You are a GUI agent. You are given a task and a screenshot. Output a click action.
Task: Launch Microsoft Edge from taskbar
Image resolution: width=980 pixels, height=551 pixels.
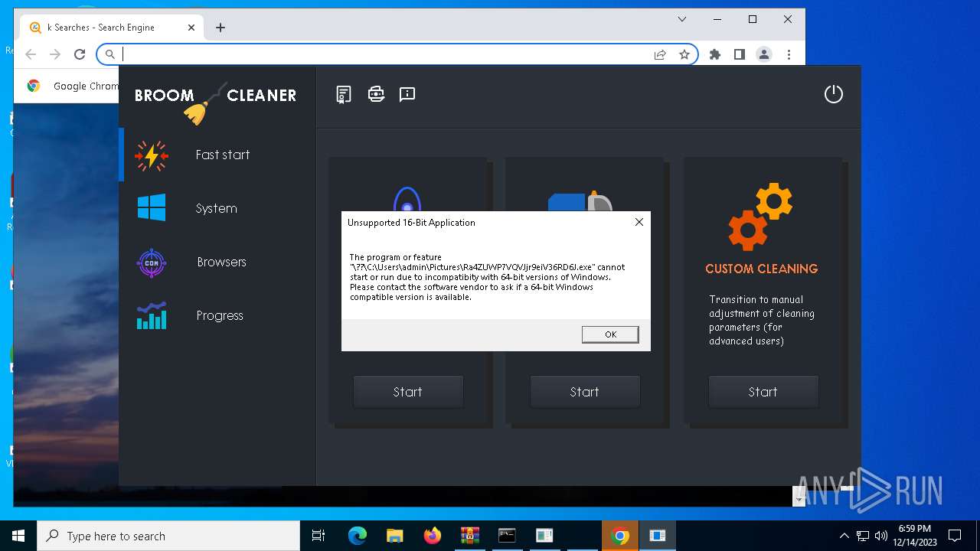pyautogui.click(x=358, y=536)
